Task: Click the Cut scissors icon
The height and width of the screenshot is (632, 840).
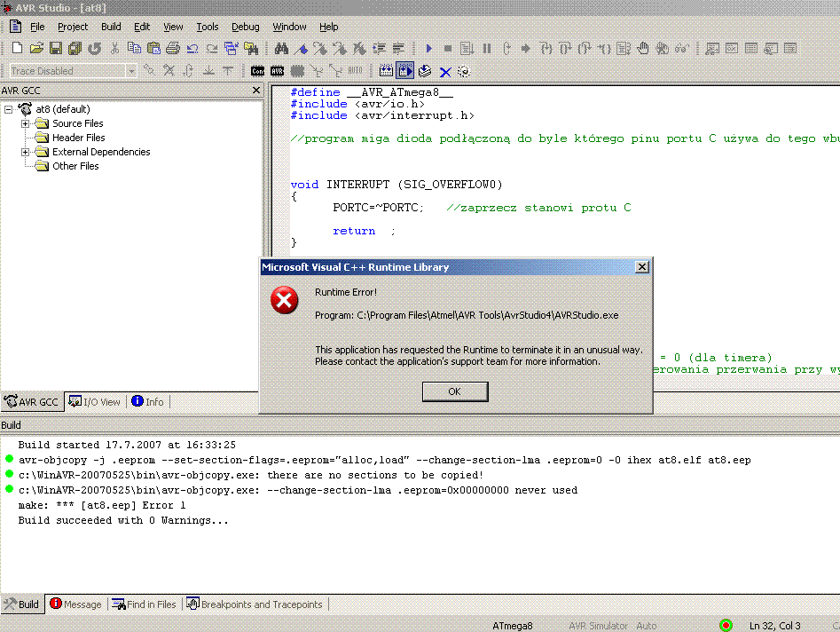Action: tap(114, 48)
